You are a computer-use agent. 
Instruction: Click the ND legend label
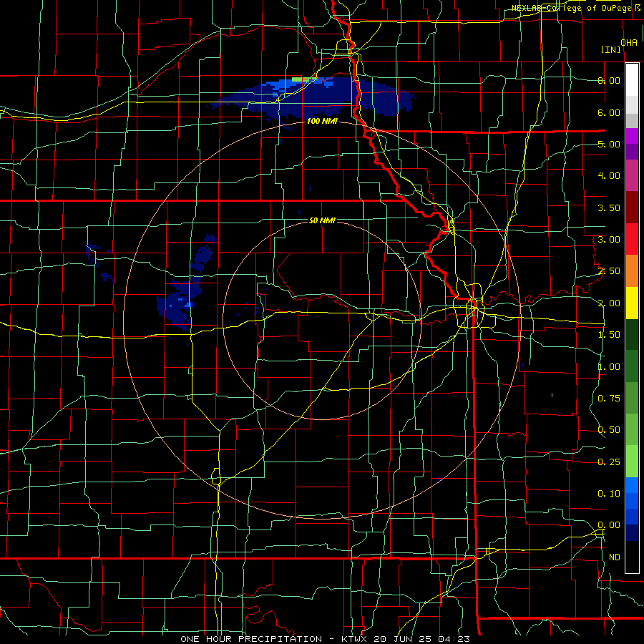point(615,557)
